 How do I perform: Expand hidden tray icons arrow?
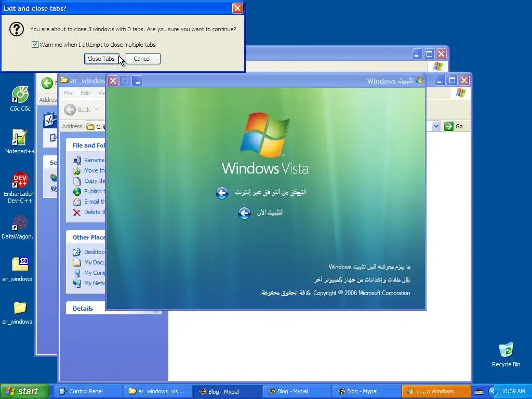493,392
